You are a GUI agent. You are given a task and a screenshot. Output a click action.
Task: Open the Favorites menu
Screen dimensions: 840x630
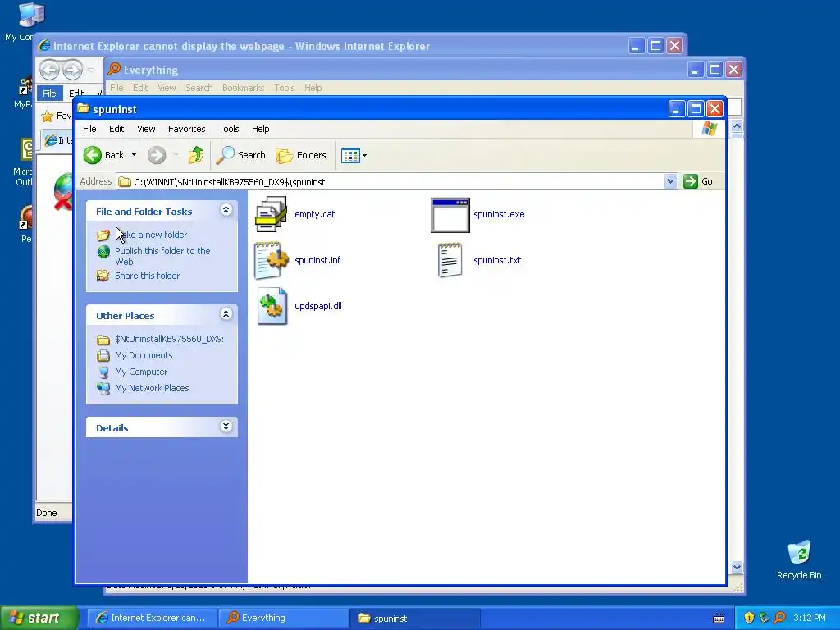point(186,129)
